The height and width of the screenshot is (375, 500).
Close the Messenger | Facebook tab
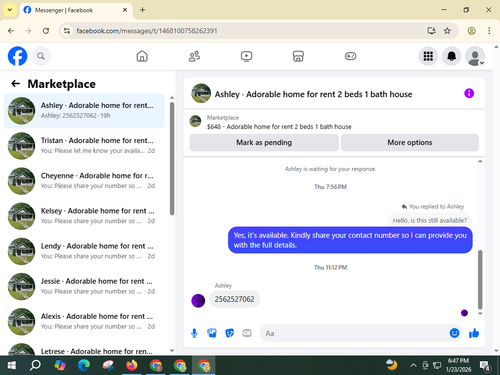[125, 10]
